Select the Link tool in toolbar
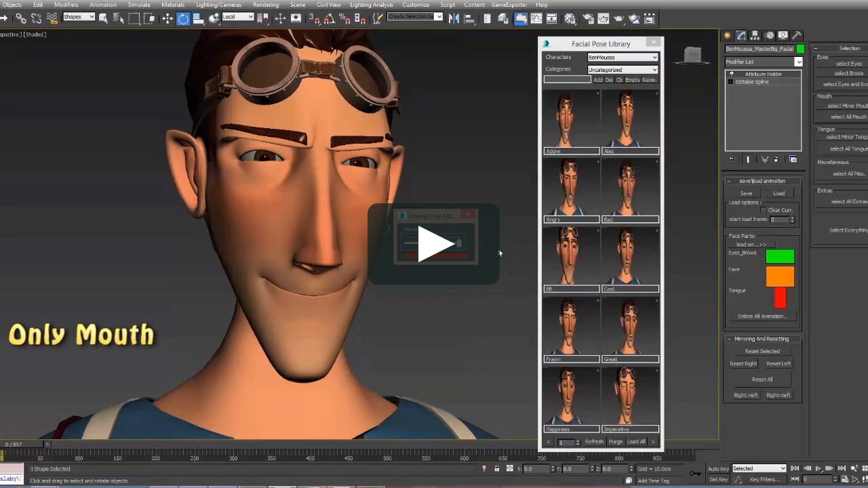 point(21,18)
